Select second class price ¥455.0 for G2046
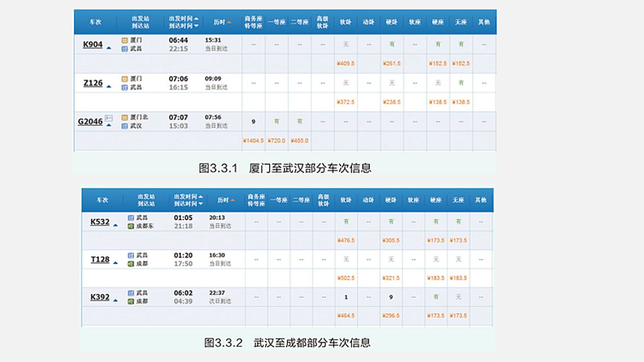Viewport: 644px width, 362px height. 299,141
